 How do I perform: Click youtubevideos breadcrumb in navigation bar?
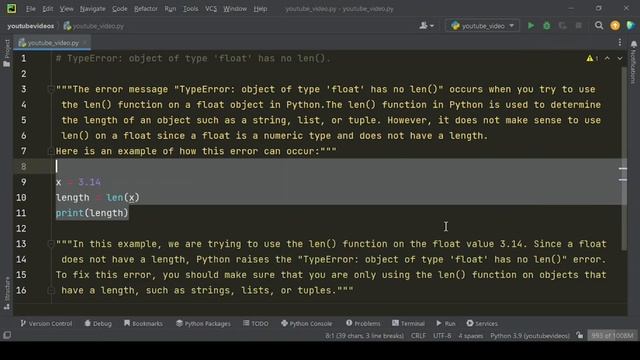click(31, 26)
